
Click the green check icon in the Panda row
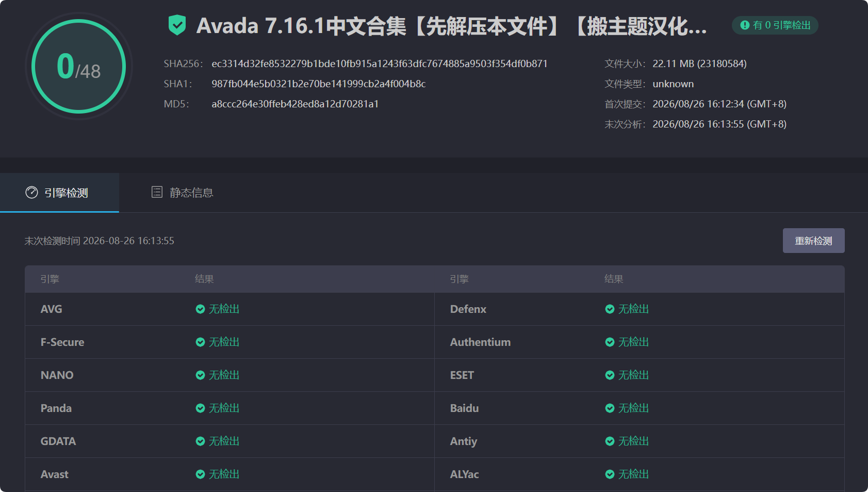(200, 408)
